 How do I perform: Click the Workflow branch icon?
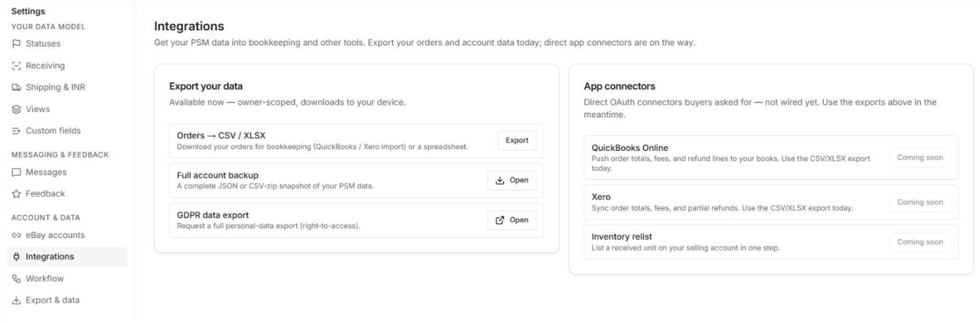16,279
